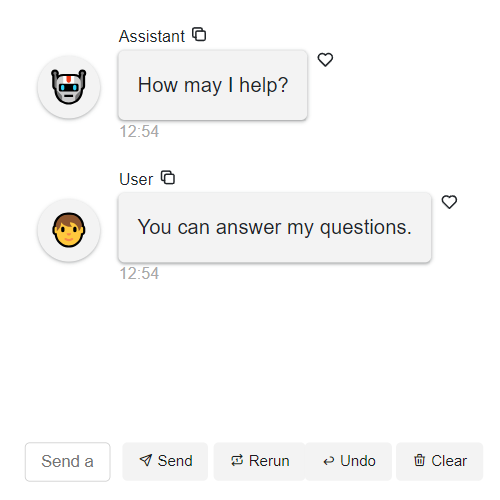
Task: Click the User name label
Action: (136, 179)
